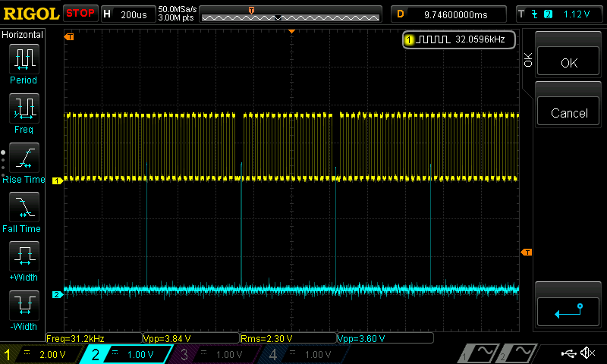Select the +Width measurement icon
Screen dimensions: 607x364
tap(24, 256)
